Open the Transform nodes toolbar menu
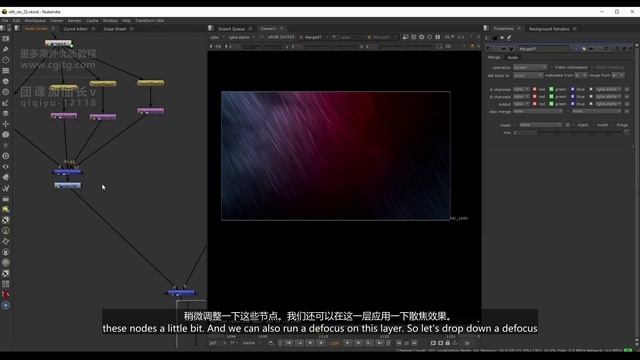This screenshot has height=360, width=640. click(6, 124)
